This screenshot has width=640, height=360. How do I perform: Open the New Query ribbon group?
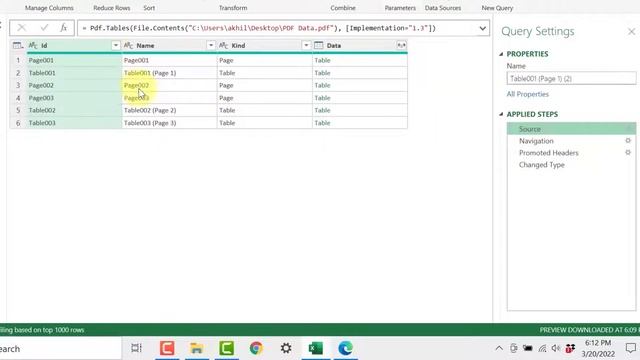tap(497, 8)
